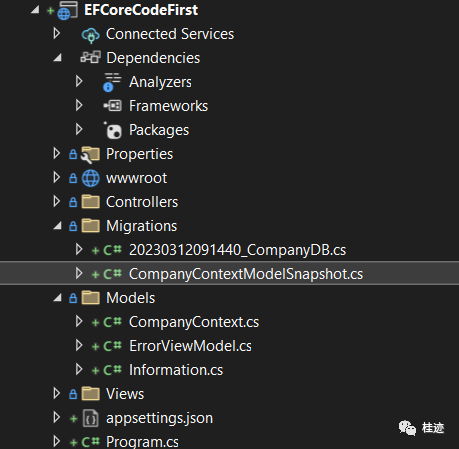Click the Connected Services cloud icon

click(90, 35)
